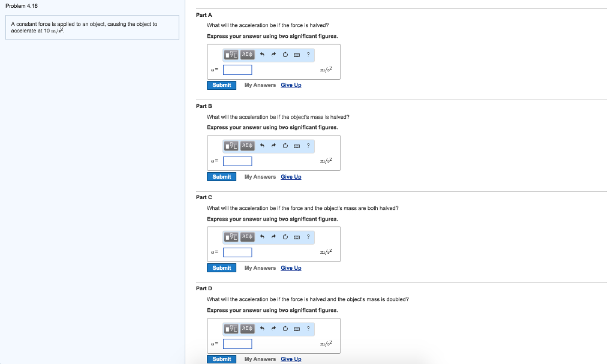Image resolution: width=614 pixels, height=364 pixels.
Task: Open Greek symbols palette in Part B
Action: pos(247,146)
